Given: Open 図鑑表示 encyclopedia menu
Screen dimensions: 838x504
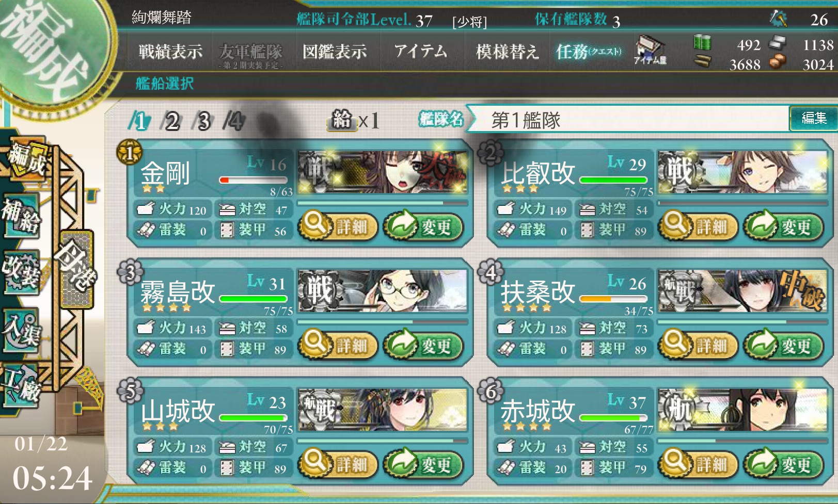Looking at the screenshot, I should click(x=335, y=52).
